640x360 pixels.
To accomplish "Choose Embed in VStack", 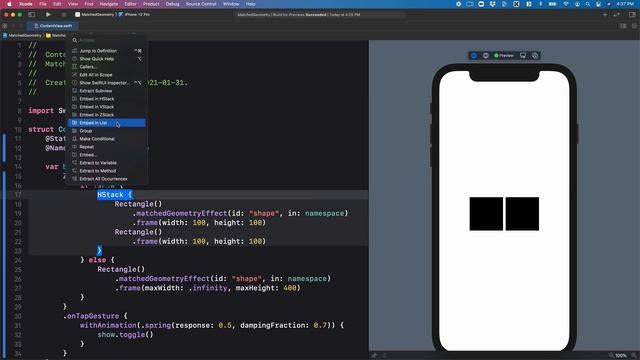I will click(x=107, y=107).
